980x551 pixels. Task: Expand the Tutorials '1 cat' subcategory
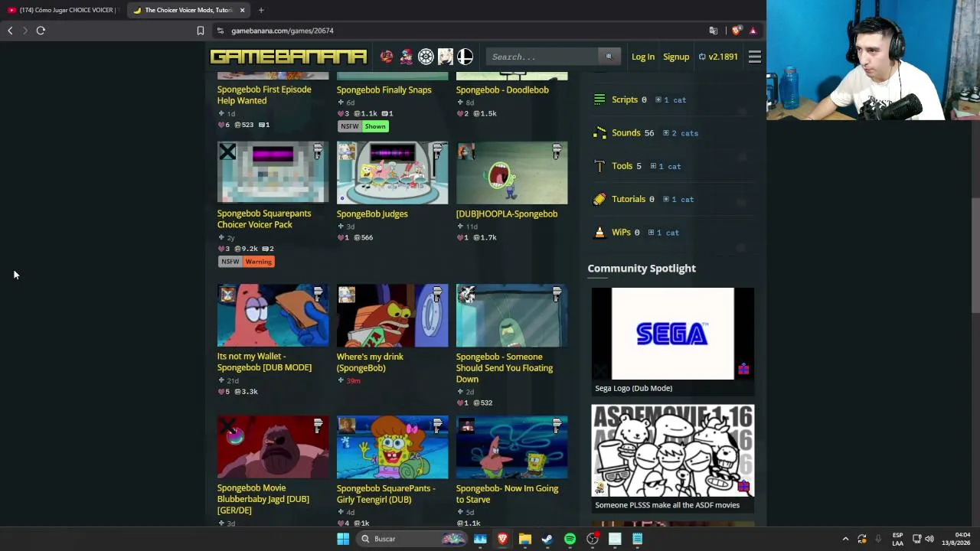click(678, 200)
